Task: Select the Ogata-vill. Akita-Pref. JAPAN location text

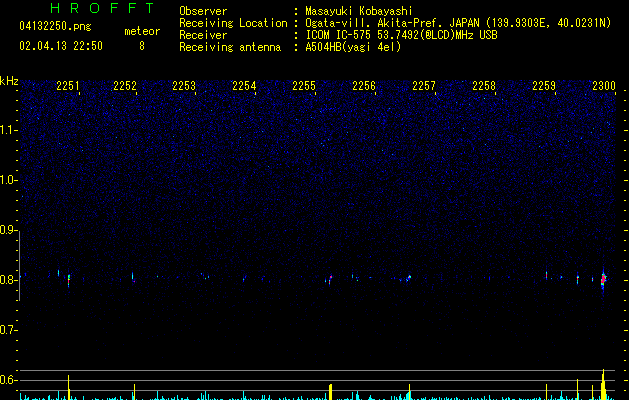Action: point(458,23)
